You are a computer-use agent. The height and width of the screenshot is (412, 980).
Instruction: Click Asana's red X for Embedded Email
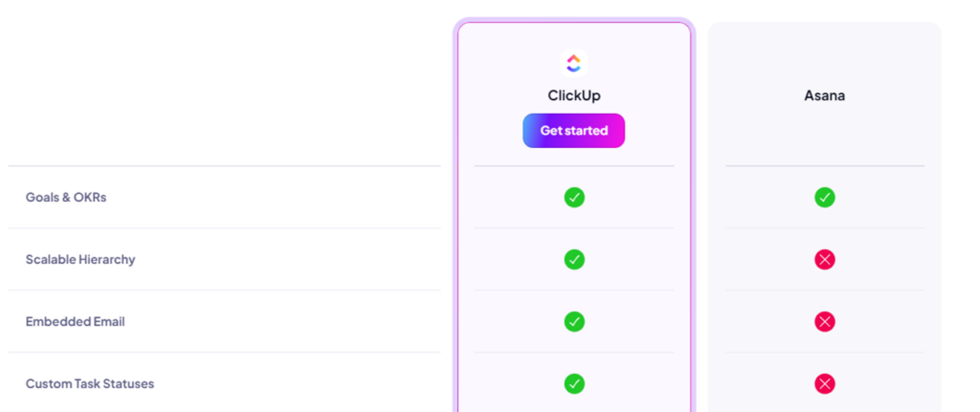click(x=824, y=322)
